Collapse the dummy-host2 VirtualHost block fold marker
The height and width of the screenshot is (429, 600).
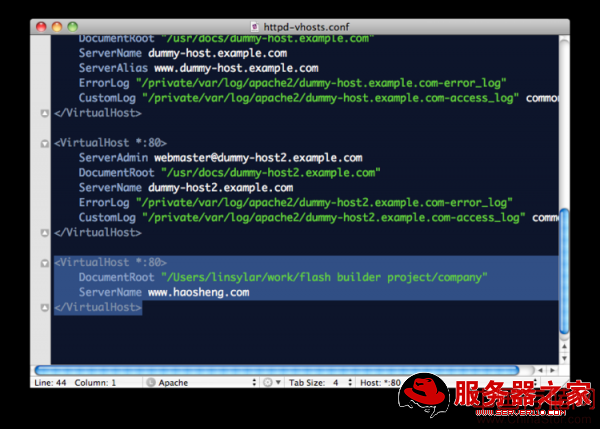tap(44, 143)
